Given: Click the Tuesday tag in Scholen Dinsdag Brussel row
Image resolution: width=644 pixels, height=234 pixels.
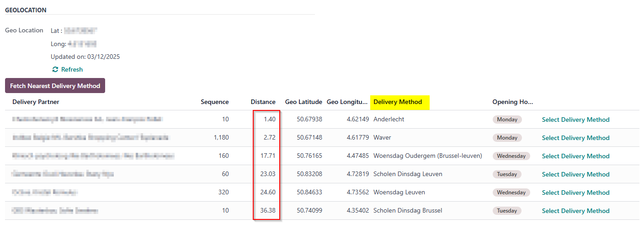Looking at the screenshot, I should click(507, 211).
